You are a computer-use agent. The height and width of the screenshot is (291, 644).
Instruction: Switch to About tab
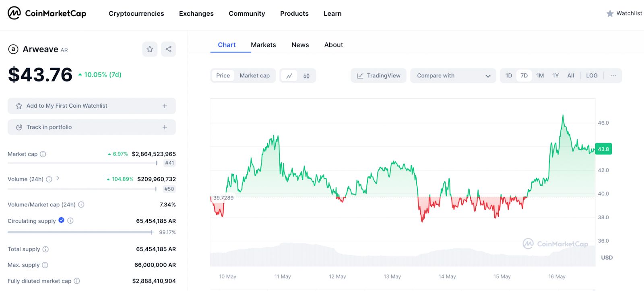334,45
